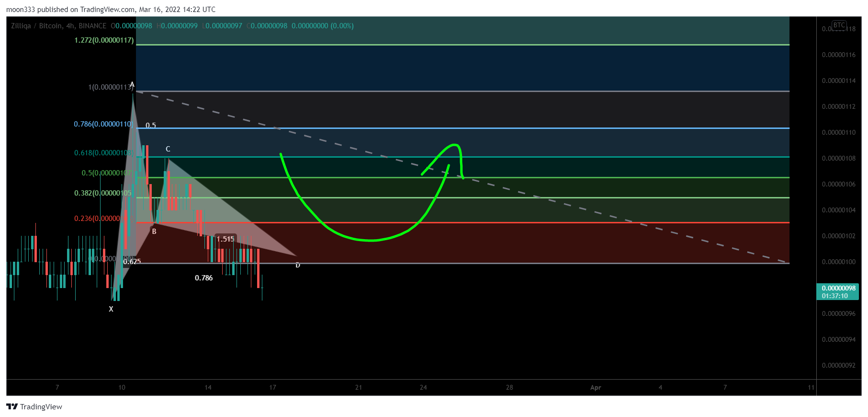Click the low value L0.00000097 in header

click(222, 26)
